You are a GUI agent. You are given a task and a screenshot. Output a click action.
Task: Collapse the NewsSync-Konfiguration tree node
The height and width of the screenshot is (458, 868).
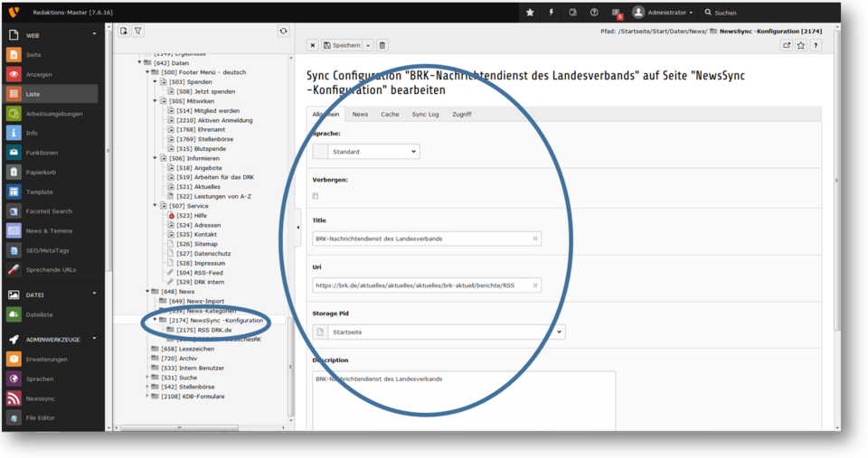(x=155, y=320)
